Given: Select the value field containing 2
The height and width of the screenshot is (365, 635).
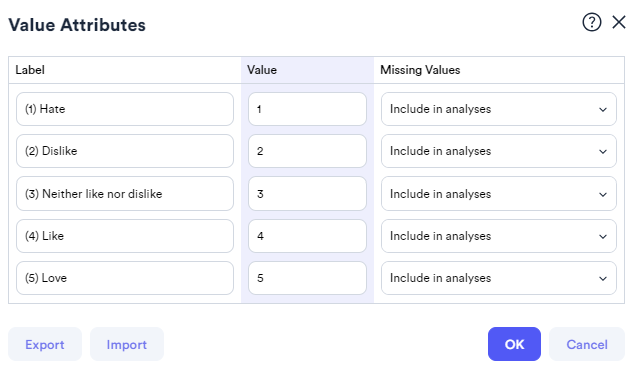Looking at the screenshot, I should point(307,151).
